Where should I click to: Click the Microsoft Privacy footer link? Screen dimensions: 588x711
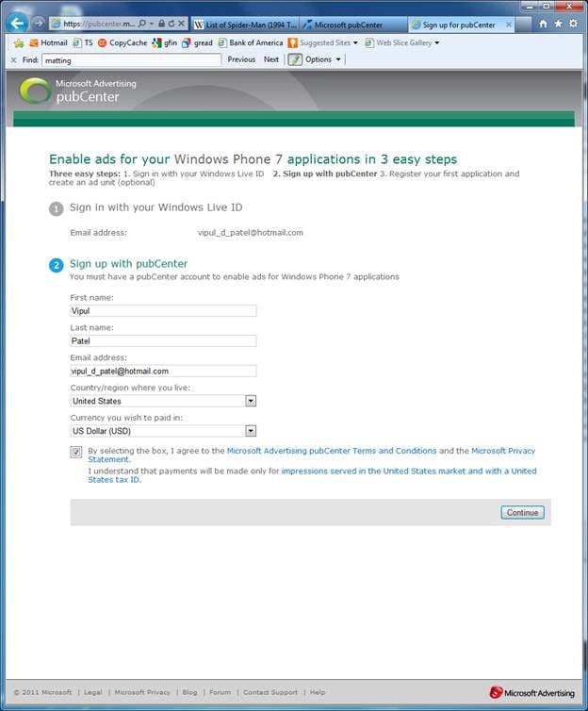click(142, 692)
